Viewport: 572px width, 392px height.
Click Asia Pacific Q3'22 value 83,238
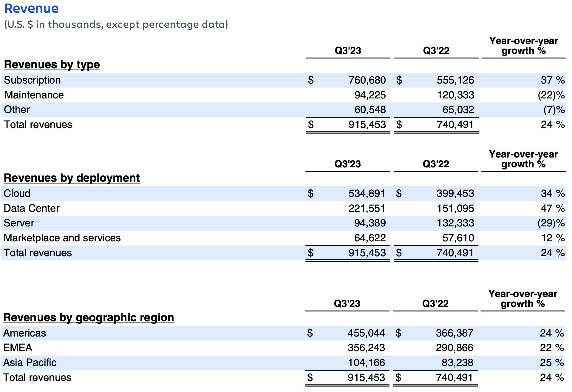click(x=457, y=362)
